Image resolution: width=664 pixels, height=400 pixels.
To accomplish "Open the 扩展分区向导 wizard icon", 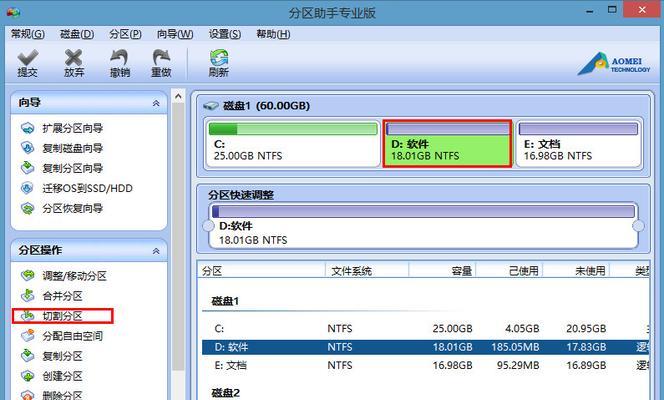I will click(28, 128).
